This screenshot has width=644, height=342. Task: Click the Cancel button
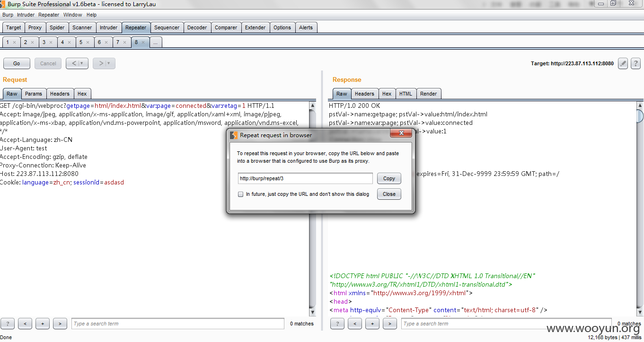coord(48,63)
